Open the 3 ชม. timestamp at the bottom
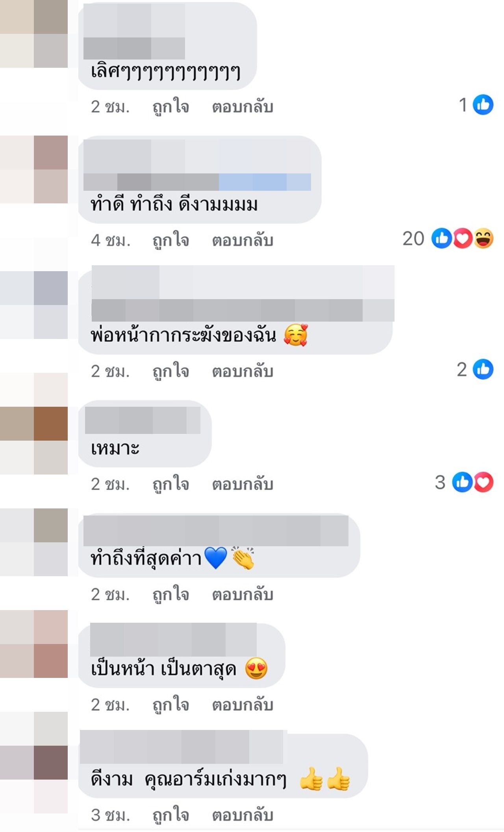 click(x=111, y=815)
